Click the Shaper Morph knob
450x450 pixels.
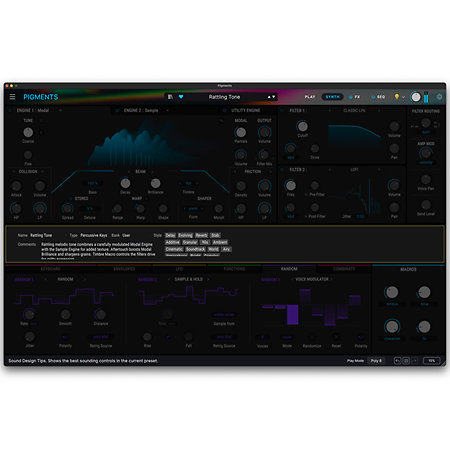[218, 209]
